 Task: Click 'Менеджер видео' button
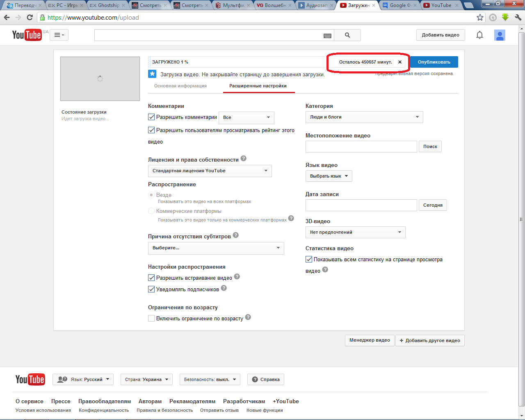(370, 340)
